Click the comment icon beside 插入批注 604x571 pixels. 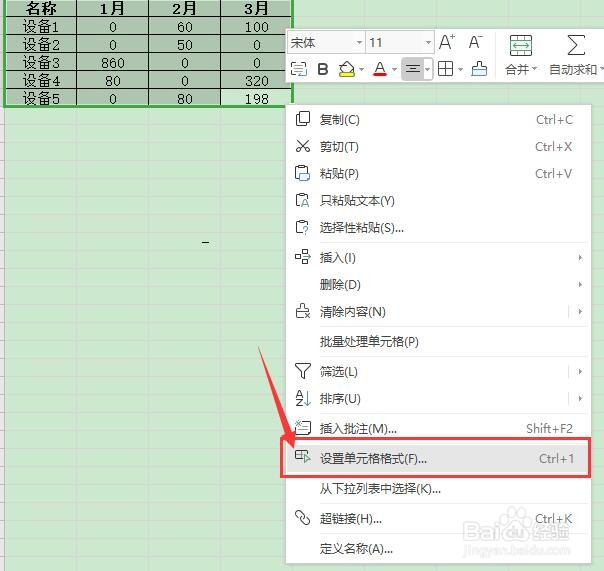pos(303,427)
